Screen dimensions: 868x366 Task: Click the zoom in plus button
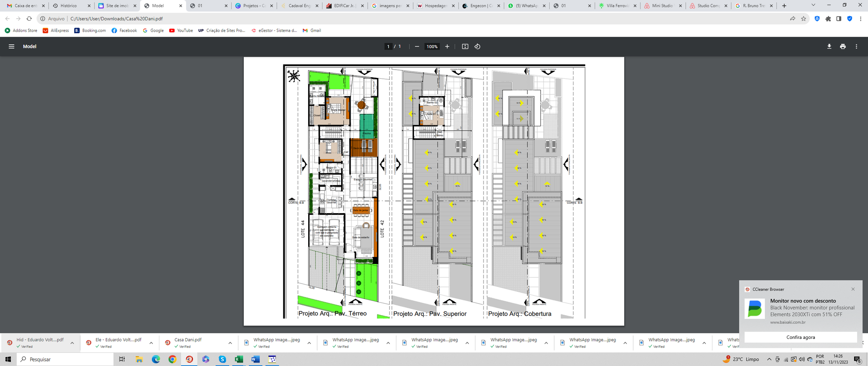[447, 46]
